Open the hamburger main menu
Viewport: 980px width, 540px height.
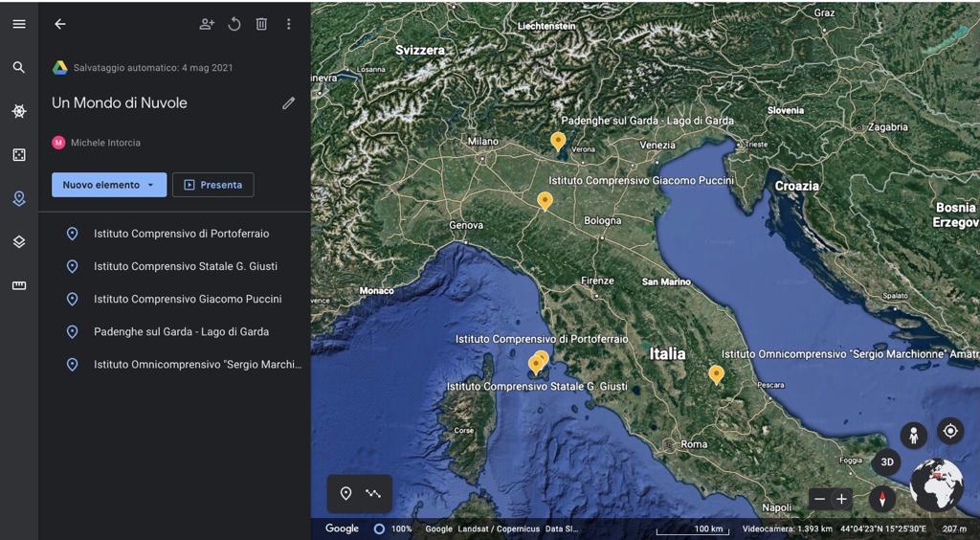(x=19, y=24)
